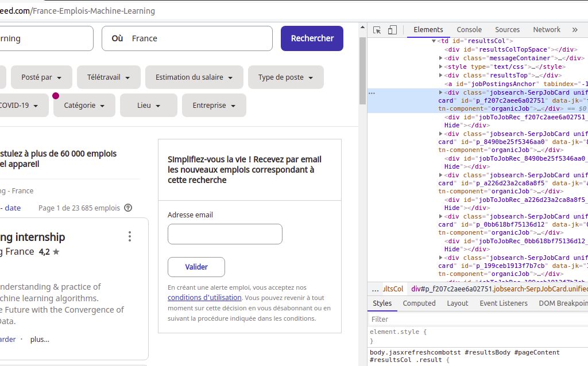
Task: Switch to the Console tab
Action: (469, 30)
